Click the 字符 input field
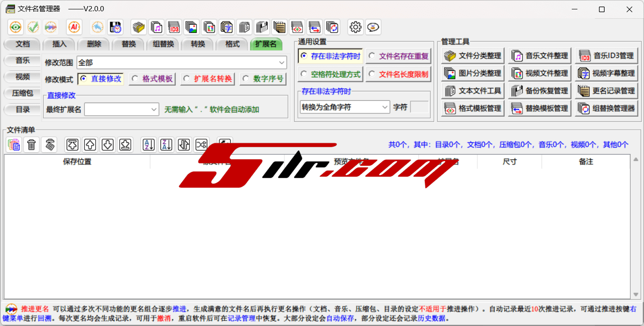 tap(419, 107)
